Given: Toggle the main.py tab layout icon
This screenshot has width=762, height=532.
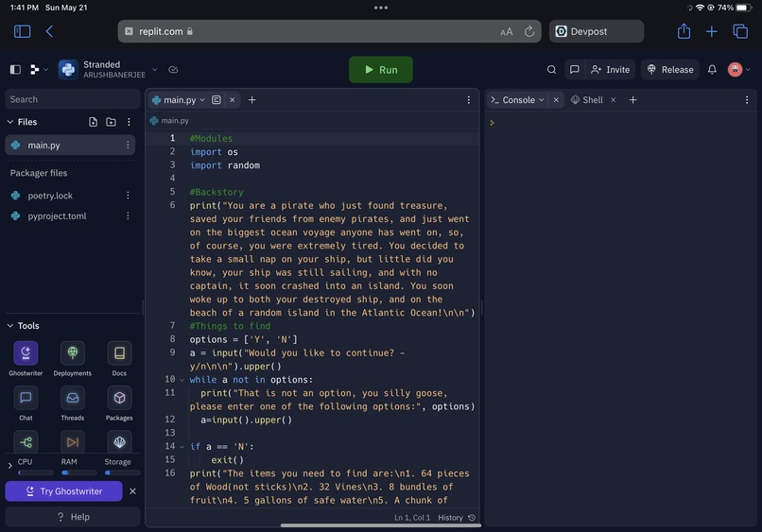Looking at the screenshot, I should [216, 99].
